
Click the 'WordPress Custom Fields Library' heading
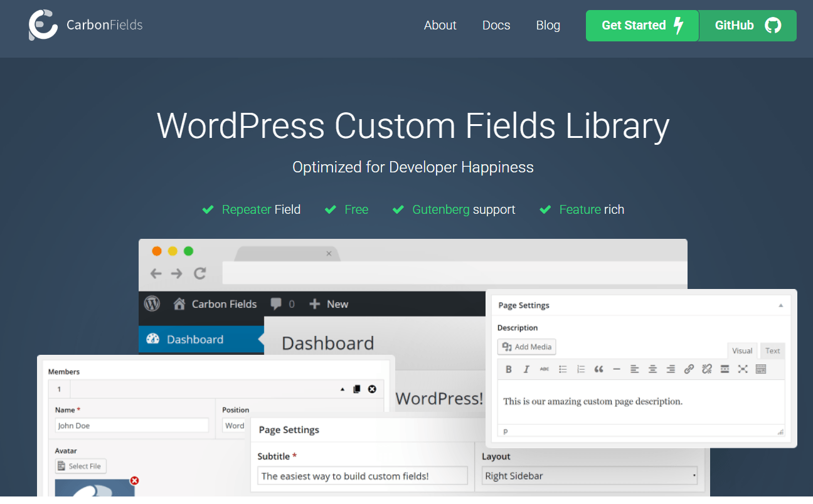click(x=413, y=125)
